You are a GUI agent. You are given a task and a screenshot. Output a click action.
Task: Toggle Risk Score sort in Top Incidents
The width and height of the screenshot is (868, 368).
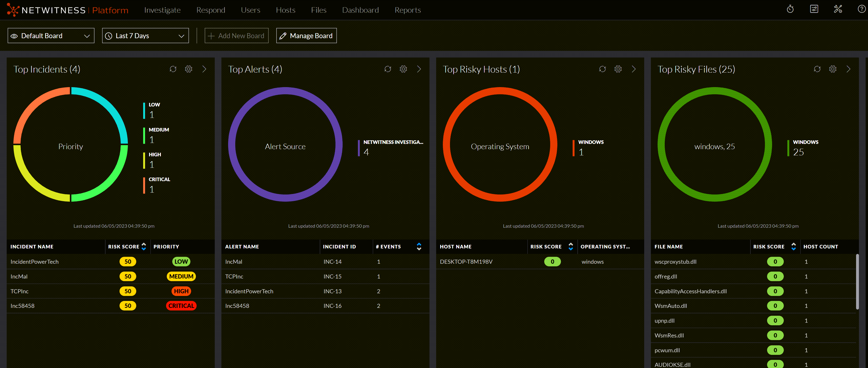pos(144,246)
